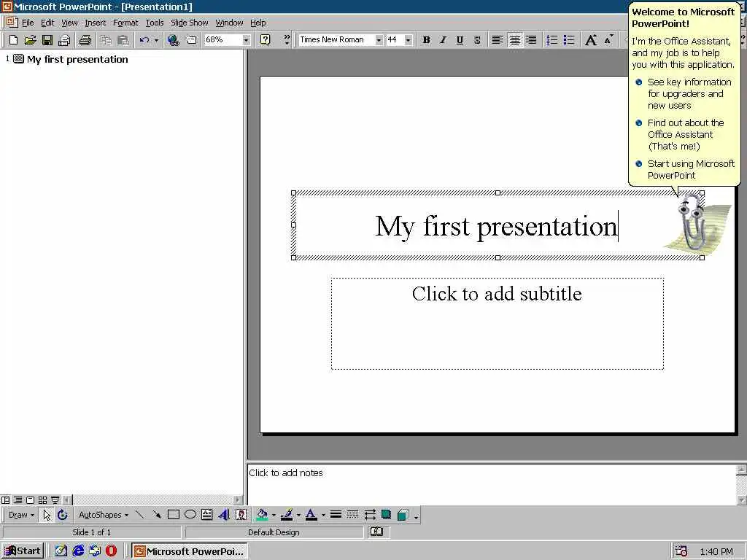Toggle Bold formatting
Screen dimensions: 747x560
point(426,40)
